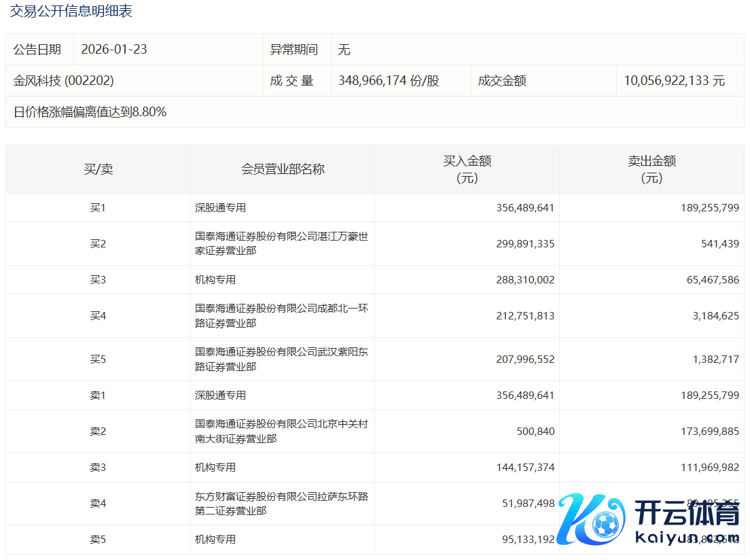Select the 成都北一环路证券营业部 broker name

click(281, 316)
